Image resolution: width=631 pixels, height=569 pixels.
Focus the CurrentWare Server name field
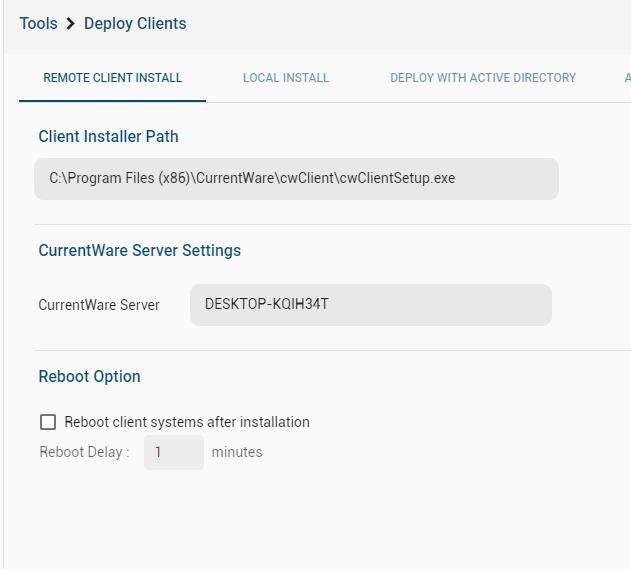click(370, 305)
